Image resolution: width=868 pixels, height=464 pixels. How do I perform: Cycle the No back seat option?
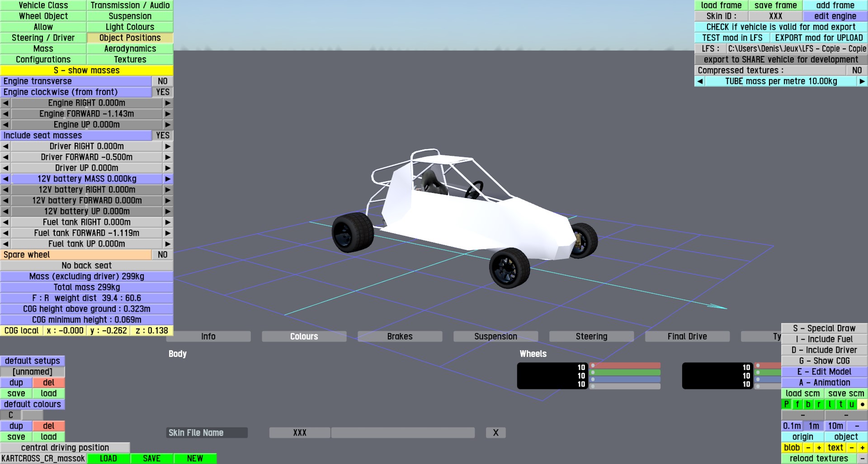click(87, 266)
